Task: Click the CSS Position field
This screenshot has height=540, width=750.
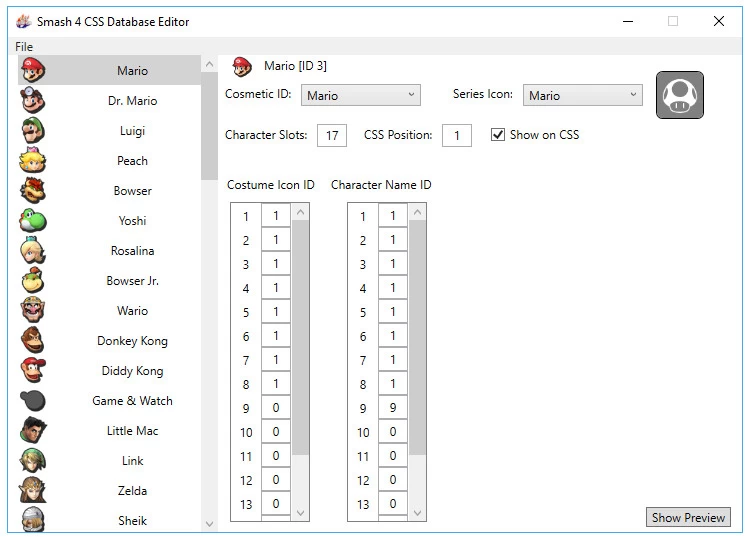Action: (x=457, y=135)
